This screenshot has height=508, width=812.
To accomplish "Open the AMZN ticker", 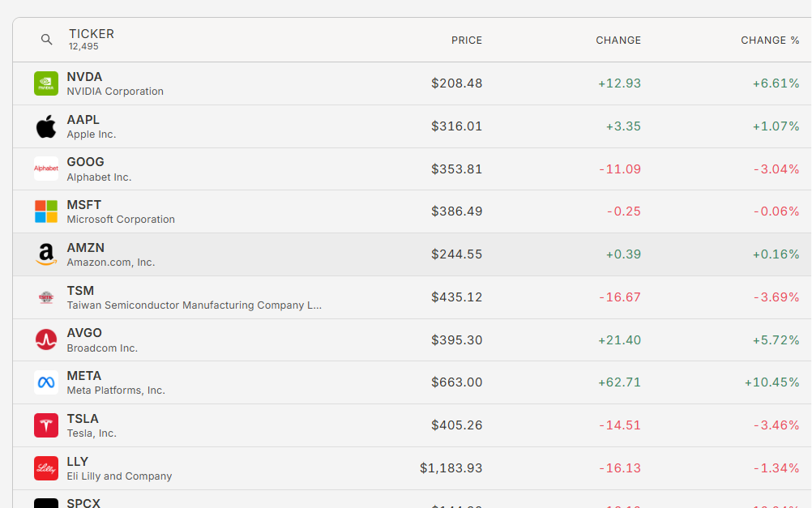I will [x=85, y=248].
